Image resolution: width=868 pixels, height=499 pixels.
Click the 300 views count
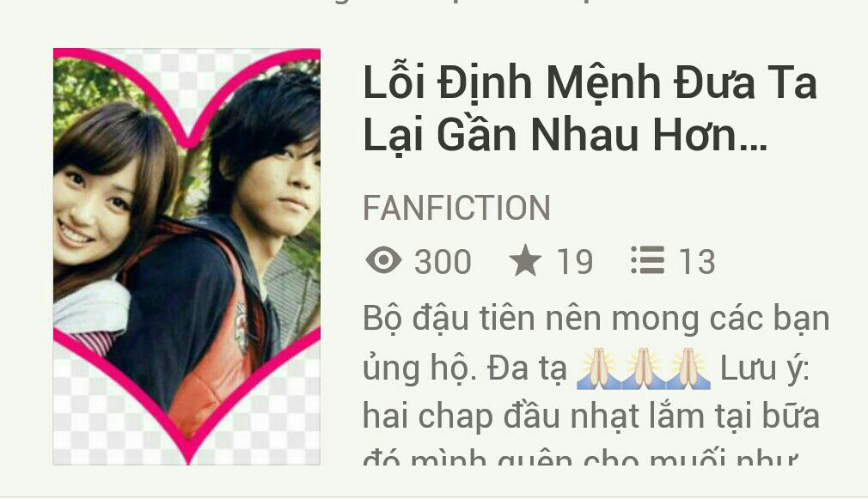pyautogui.click(x=443, y=261)
